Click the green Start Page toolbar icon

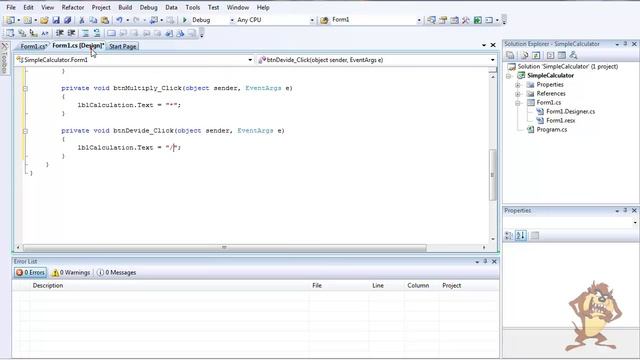tap(477, 20)
